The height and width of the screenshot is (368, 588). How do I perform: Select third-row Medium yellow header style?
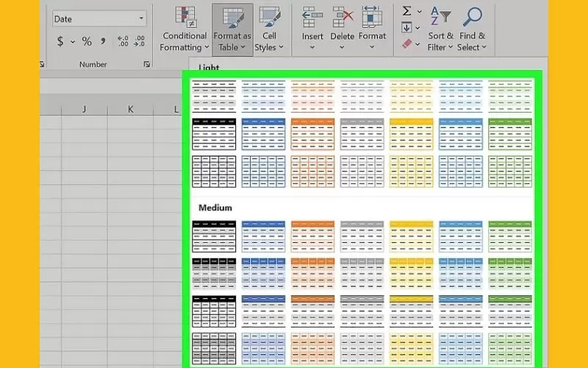412,311
